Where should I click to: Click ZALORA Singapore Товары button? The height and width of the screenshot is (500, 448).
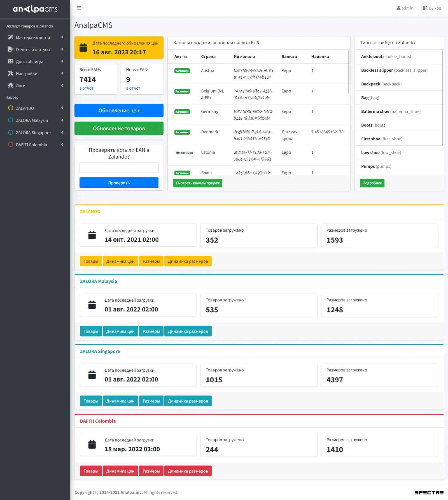point(91,401)
